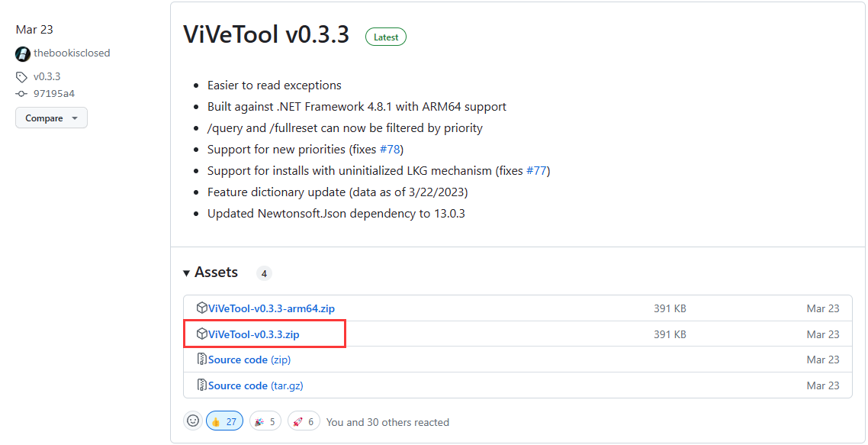Toggle the thumbs up reaction with 27
The height and width of the screenshot is (445, 868).
coord(223,421)
